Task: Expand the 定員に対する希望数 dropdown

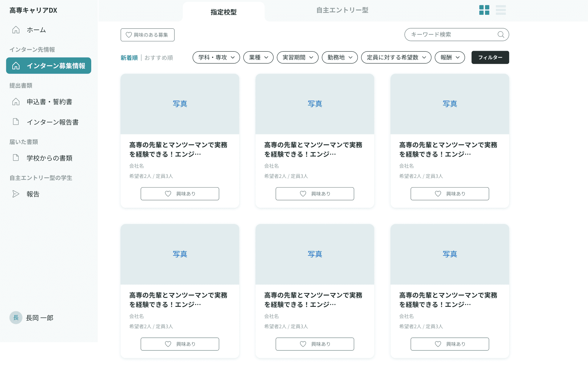Action: click(x=396, y=58)
